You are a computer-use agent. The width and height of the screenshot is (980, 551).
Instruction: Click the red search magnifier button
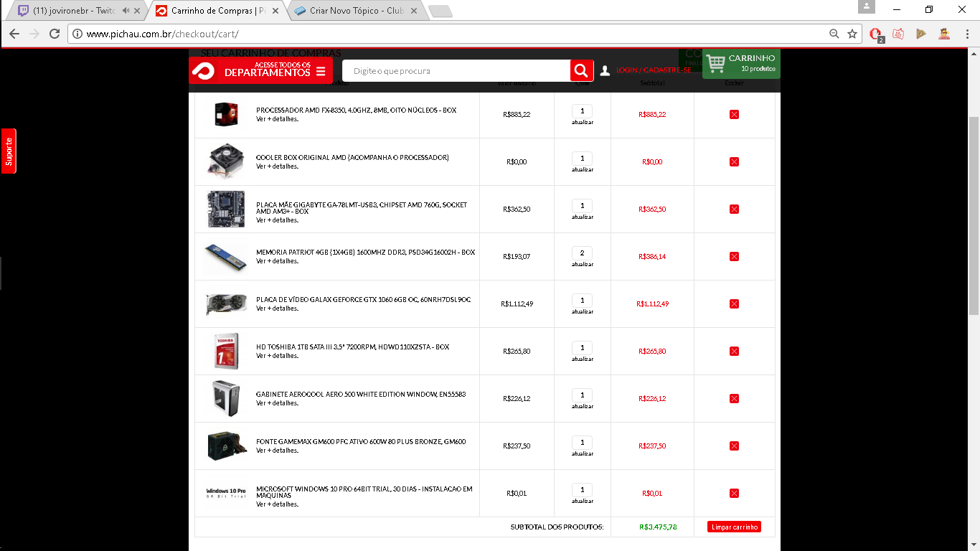pos(582,71)
